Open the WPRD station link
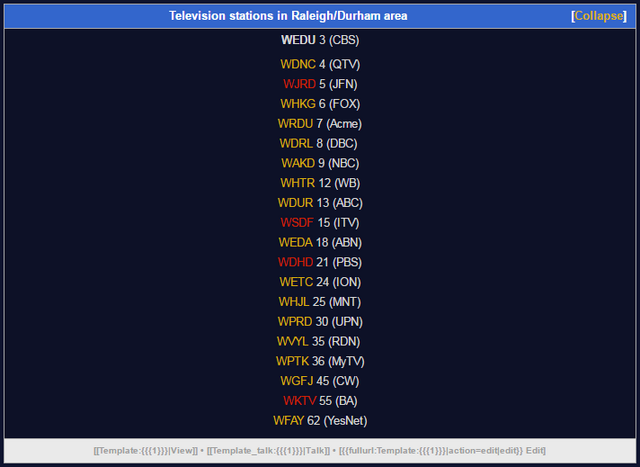 (295, 322)
